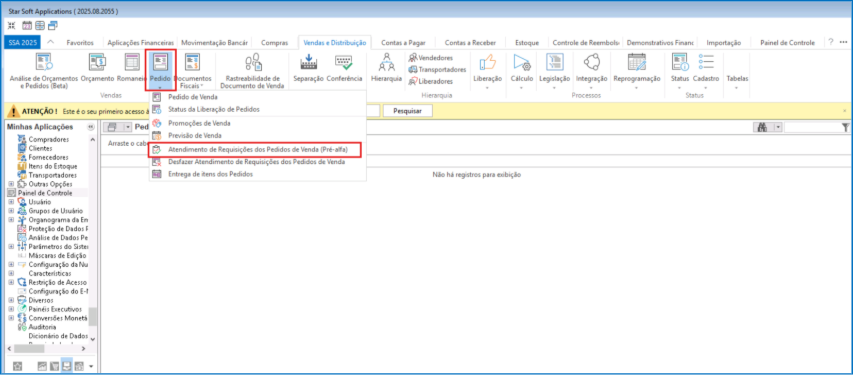
Task: Click the Romaneio ribbon icon
Action: click(131, 68)
